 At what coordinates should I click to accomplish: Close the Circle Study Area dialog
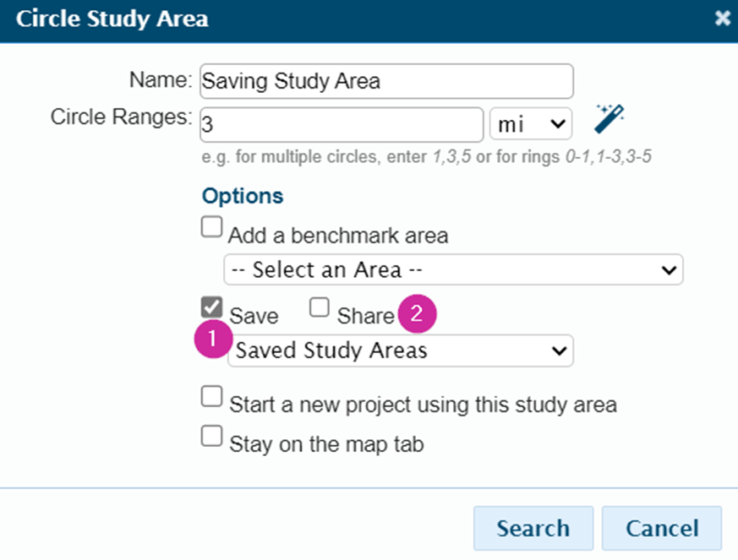pyautogui.click(x=722, y=18)
